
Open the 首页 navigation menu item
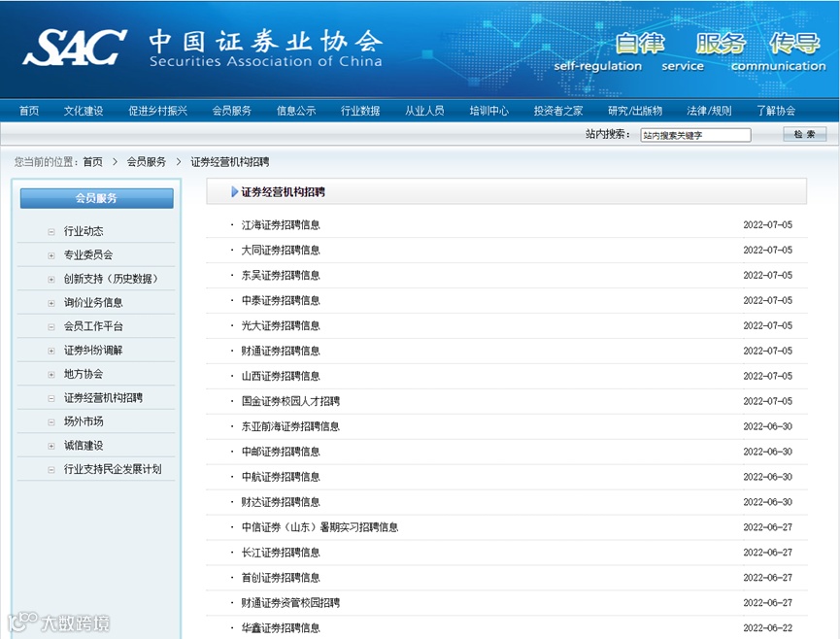click(x=29, y=111)
